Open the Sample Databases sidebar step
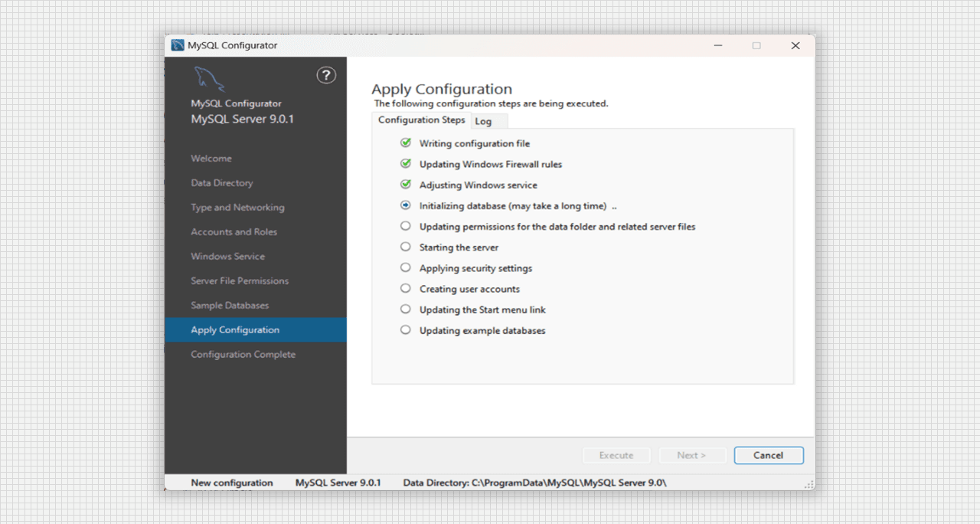Screen dimensions: 980x524 (x=230, y=306)
